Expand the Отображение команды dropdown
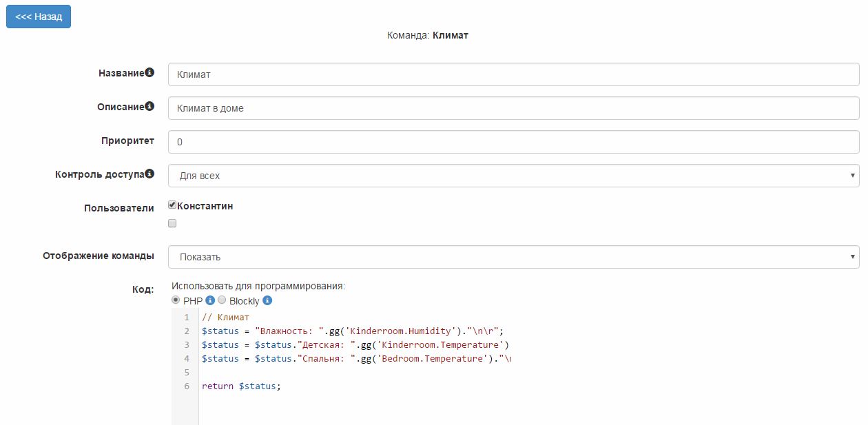The image size is (868, 425). point(513,257)
